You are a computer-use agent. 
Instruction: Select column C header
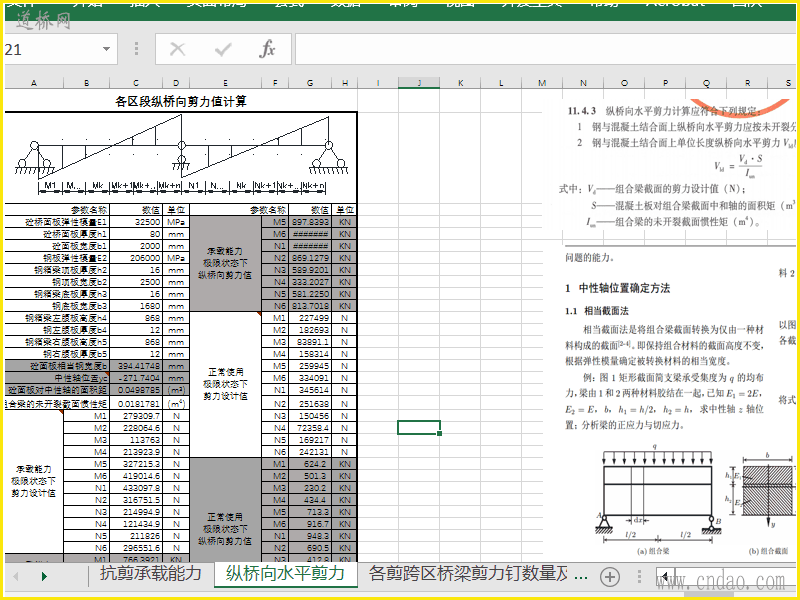tap(136, 83)
